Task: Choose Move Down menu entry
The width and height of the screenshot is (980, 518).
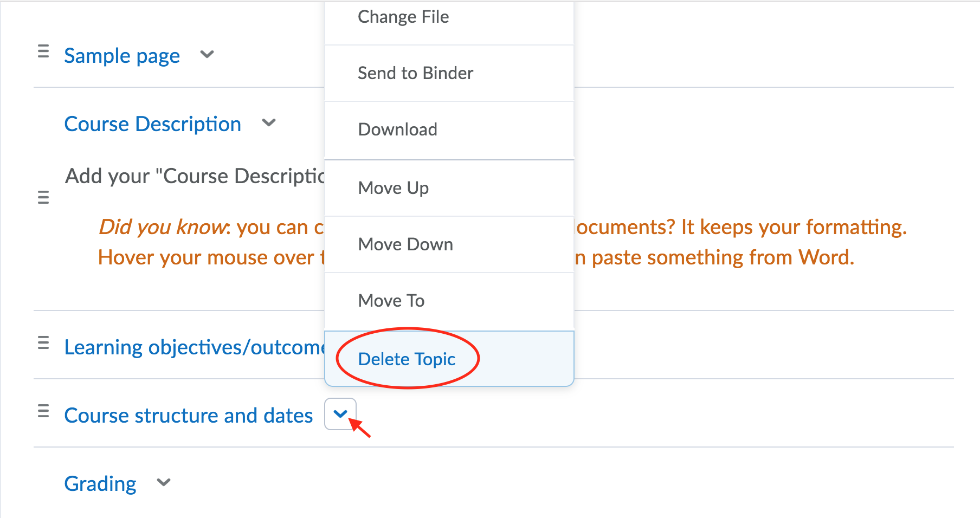Action: pyautogui.click(x=405, y=244)
